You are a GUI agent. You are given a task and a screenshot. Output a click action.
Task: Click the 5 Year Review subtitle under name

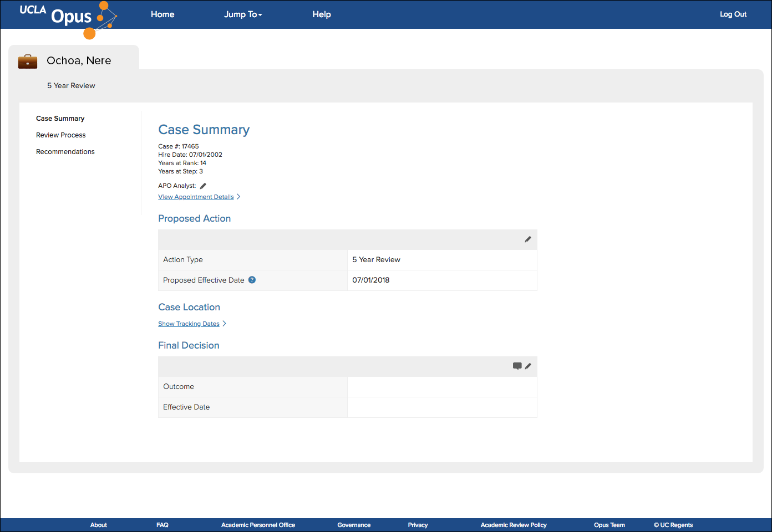point(71,85)
